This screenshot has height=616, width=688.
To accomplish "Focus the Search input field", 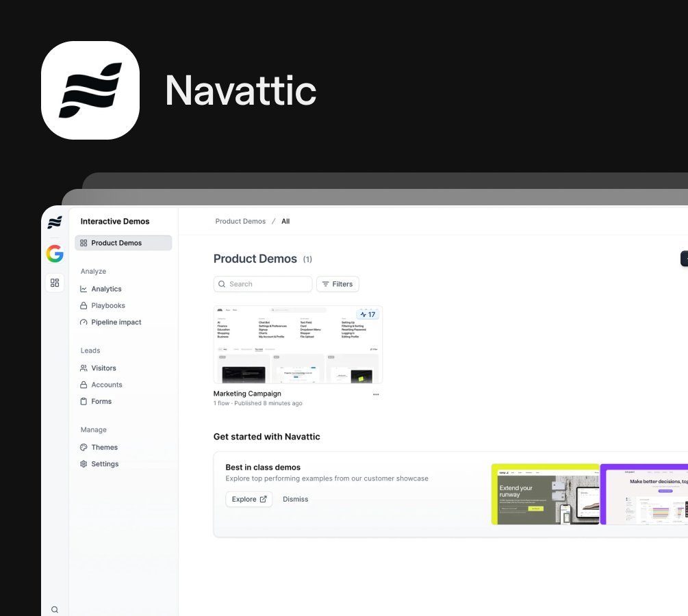I will [x=263, y=284].
